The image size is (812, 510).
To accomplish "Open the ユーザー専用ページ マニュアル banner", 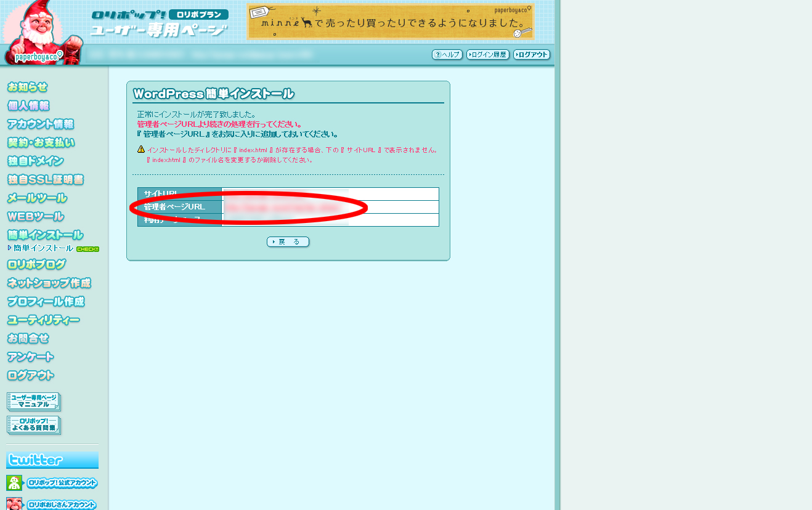I will (34, 402).
